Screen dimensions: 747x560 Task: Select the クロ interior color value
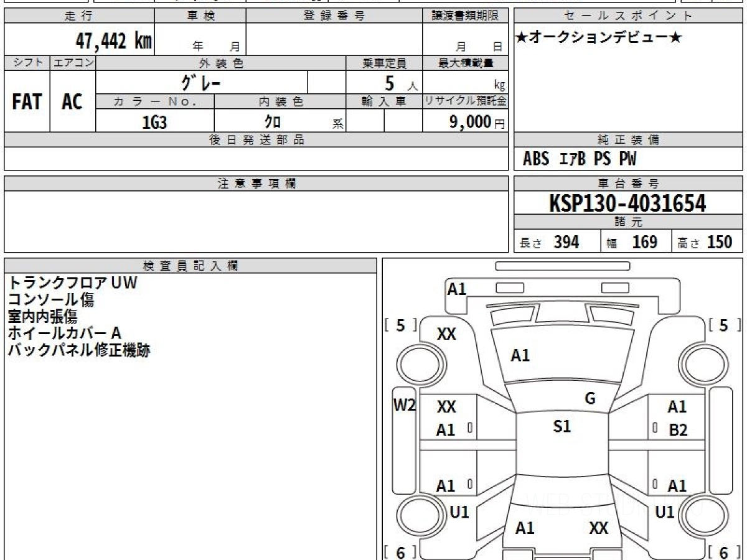[x=273, y=122]
